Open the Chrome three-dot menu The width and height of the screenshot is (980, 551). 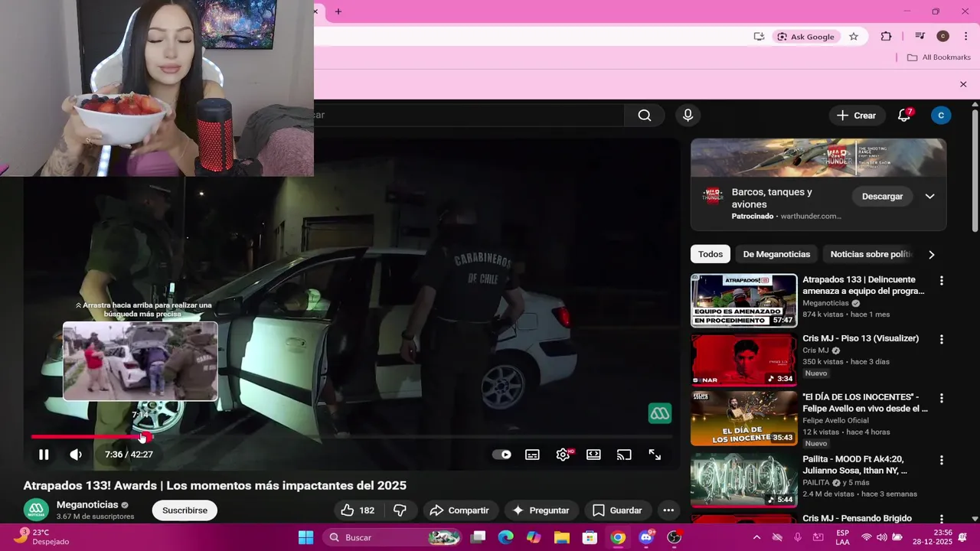965,37
